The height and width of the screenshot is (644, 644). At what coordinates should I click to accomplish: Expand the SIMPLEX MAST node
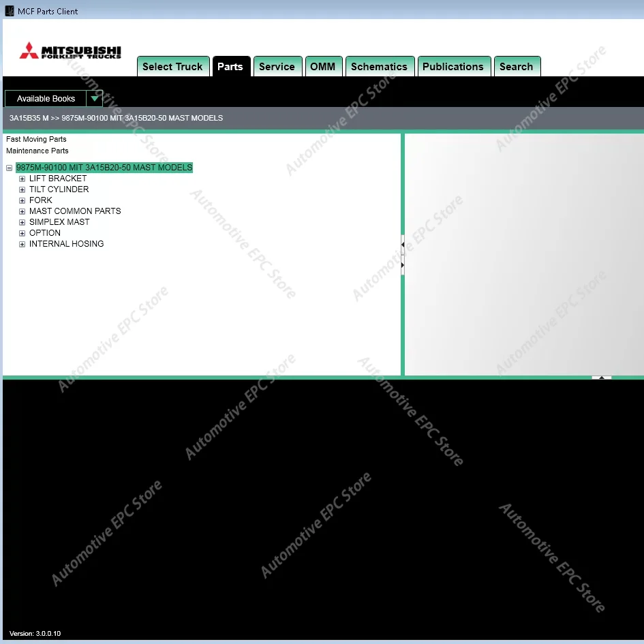[x=22, y=222]
